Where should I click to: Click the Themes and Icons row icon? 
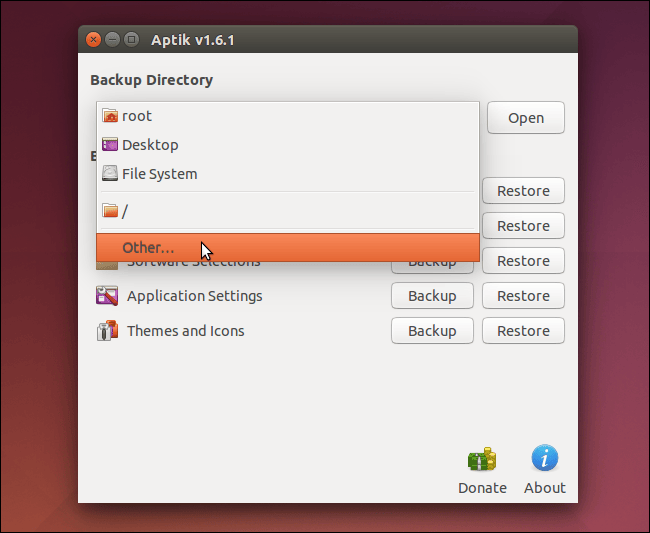pyautogui.click(x=107, y=331)
